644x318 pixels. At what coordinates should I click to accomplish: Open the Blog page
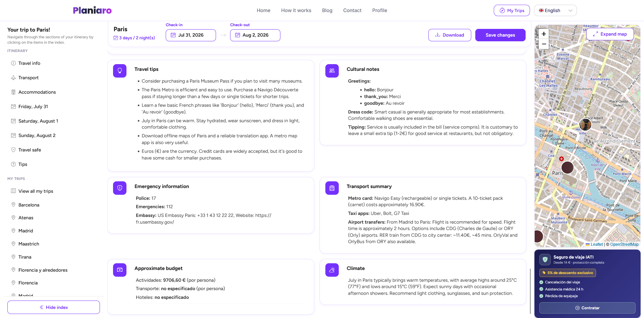(327, 10)
